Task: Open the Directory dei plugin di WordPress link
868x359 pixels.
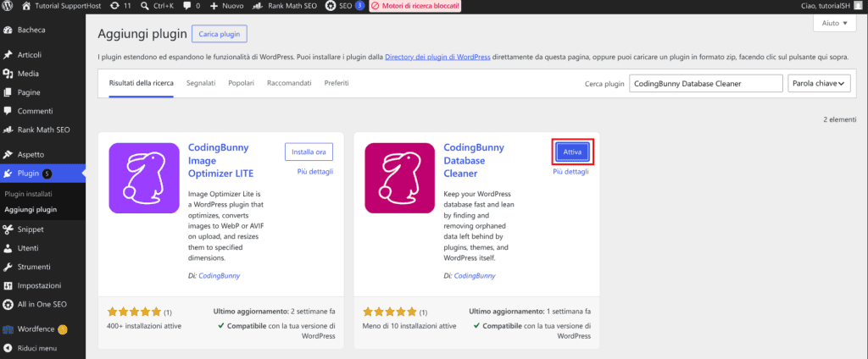Action: click(x=437, y=57)
